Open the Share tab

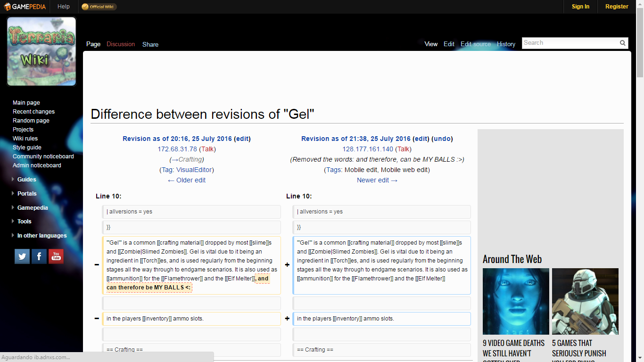coord(150,44)
